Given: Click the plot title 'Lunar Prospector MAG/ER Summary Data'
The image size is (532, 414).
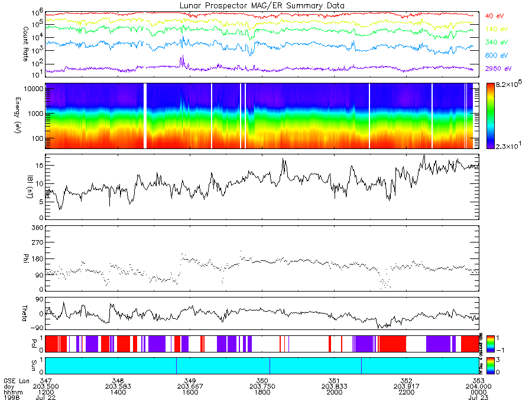Looking at the screenshot, I should 262,5.
